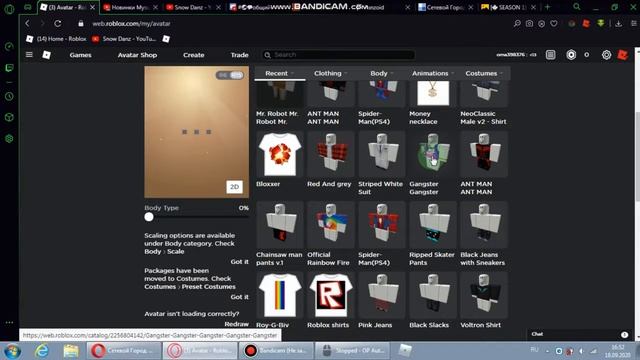Expand the Body category dropdown
The width and height of the screenshot is (640, 360).
coord(381,73)
